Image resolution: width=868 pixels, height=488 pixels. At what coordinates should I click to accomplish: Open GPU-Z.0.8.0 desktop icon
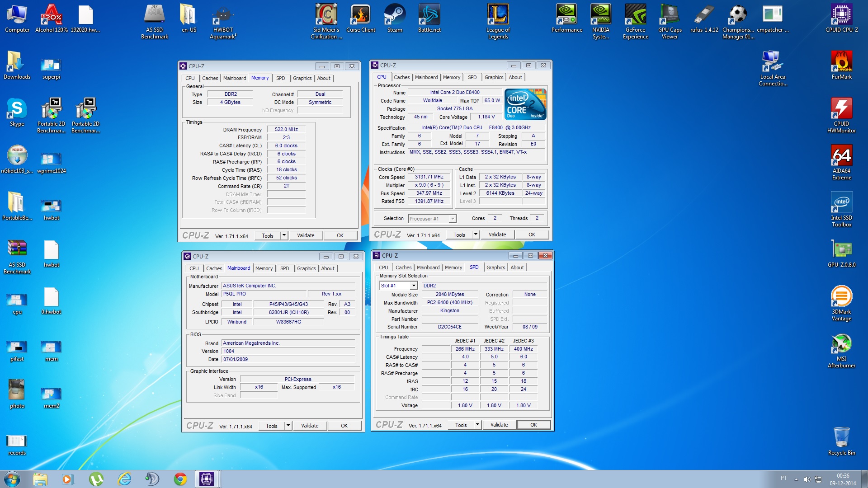tap(841, 253)
